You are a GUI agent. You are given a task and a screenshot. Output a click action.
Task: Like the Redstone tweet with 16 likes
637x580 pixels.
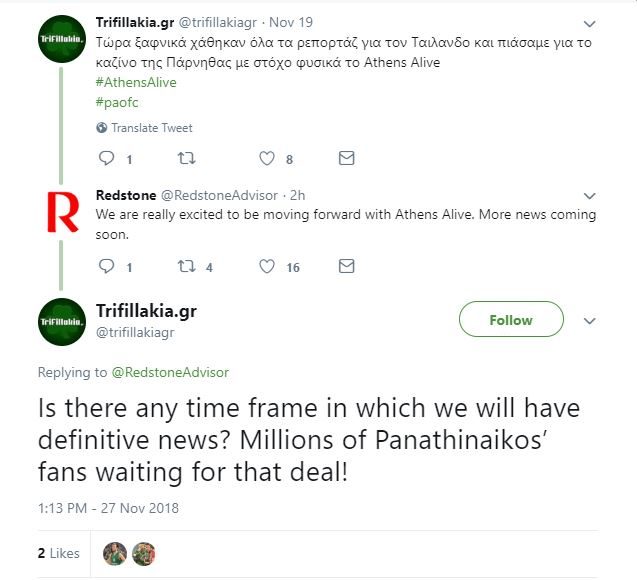click(x=267, y=267)
